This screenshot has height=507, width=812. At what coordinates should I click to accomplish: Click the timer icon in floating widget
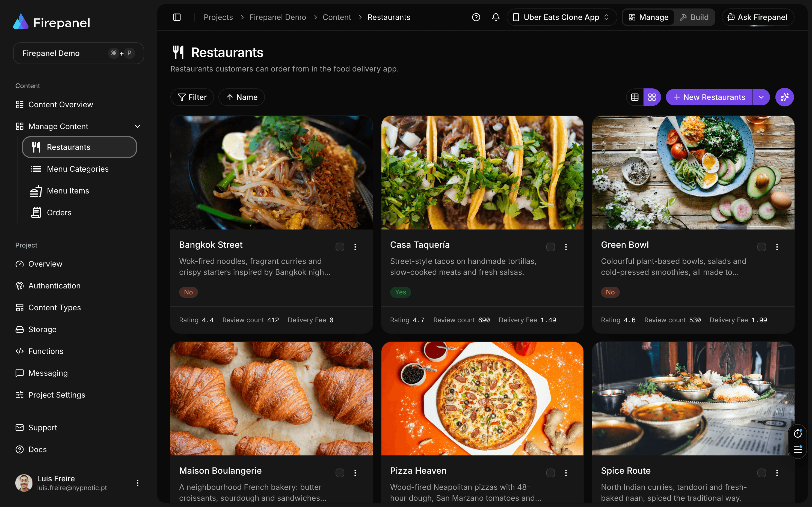[x=798, y=434]
